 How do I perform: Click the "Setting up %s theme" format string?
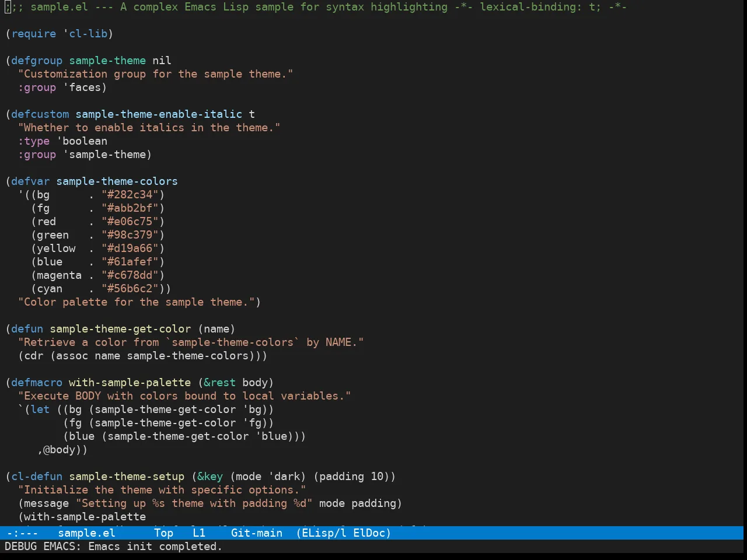[194, 503]
